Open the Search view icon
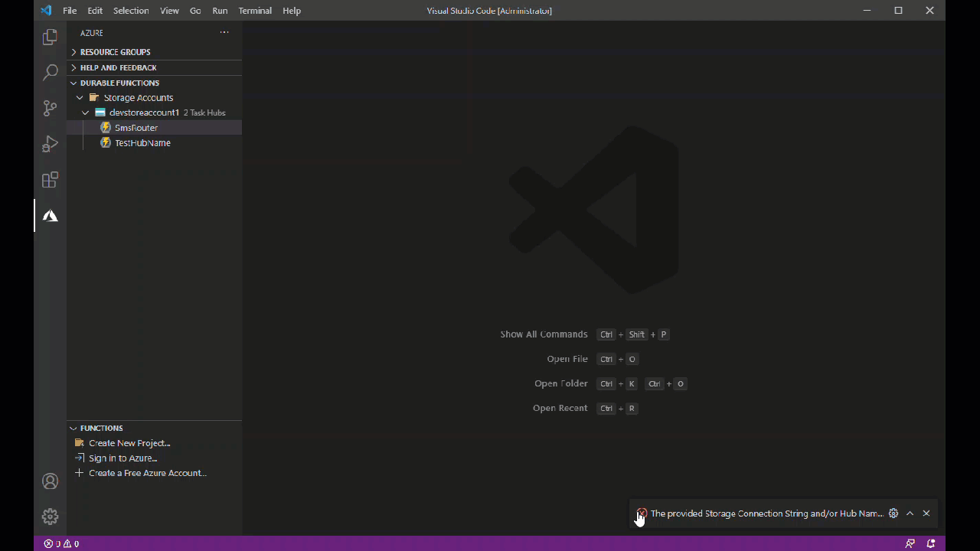980x551 pixels. (50, 73)
